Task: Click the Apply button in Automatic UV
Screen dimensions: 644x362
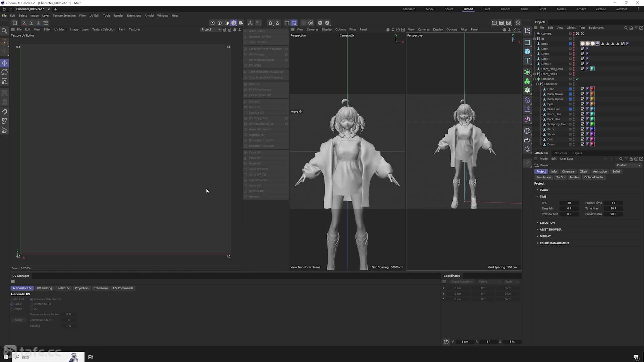Action: tap(18, 320)
